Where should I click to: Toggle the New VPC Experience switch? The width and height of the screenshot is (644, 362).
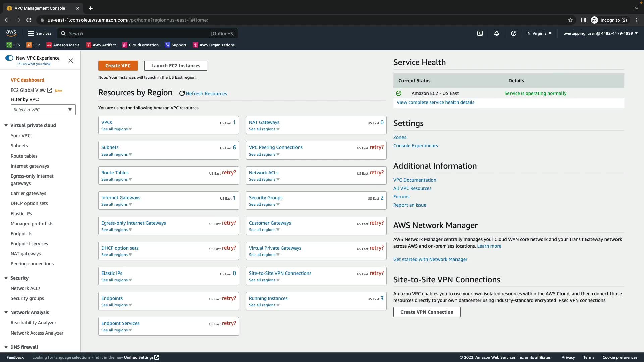click(x=9, y=58)
